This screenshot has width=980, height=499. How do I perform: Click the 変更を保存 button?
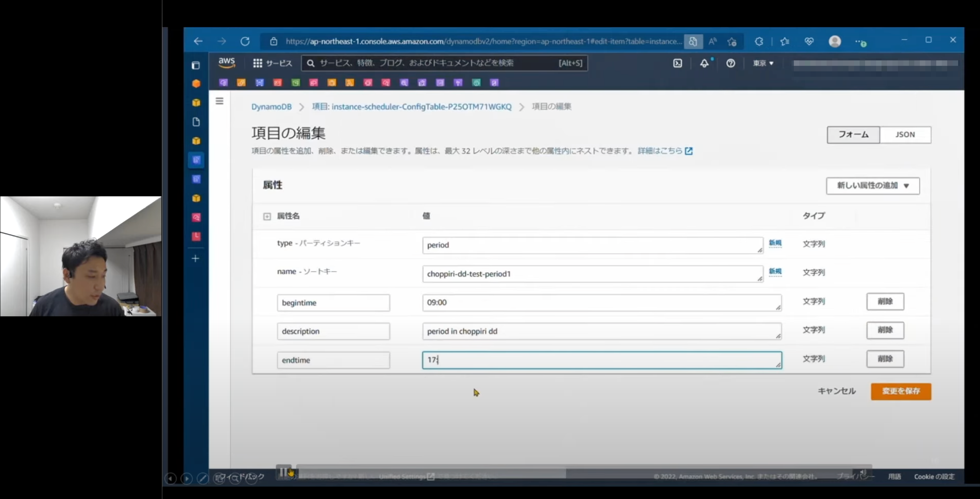[x=901, y=391]
